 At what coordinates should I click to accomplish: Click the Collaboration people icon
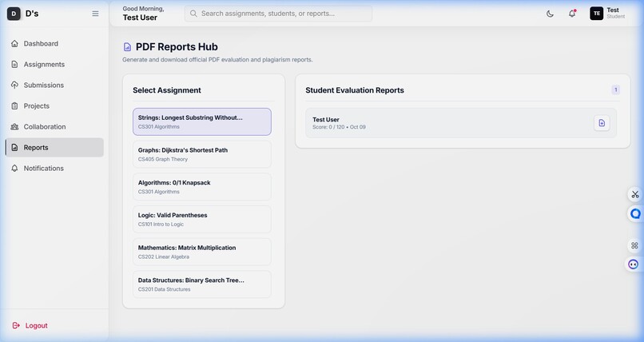point(15,127)
